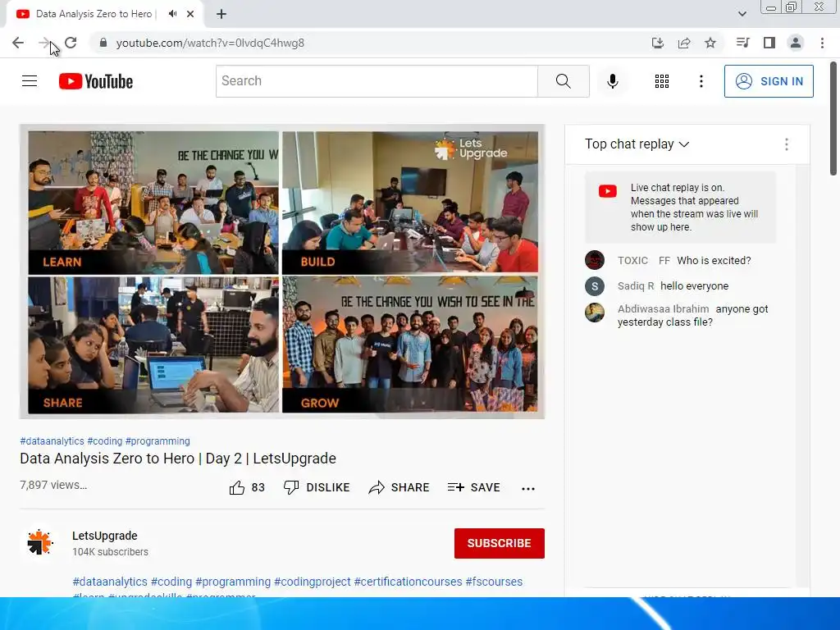This screenshot has height=630, width=840.
Task: Click the LetsUpgrade channel logo
Action: click(39, 542)
